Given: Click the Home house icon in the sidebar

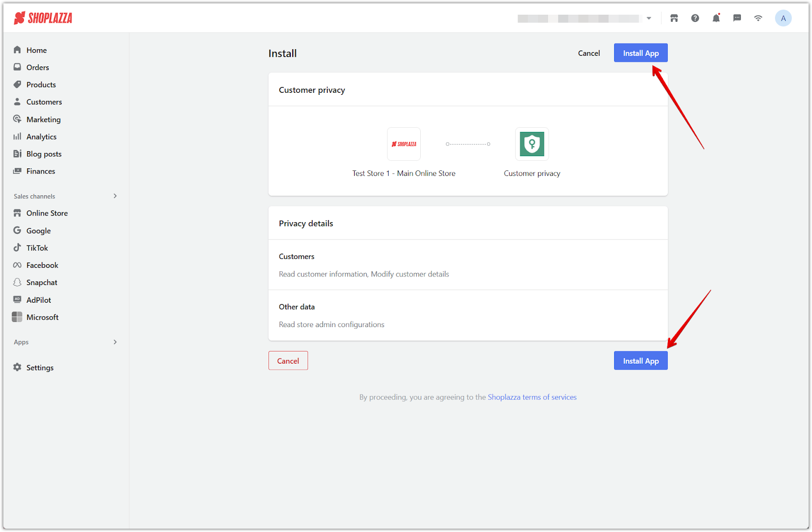Looking at the screenshot, I should point(17,50).
